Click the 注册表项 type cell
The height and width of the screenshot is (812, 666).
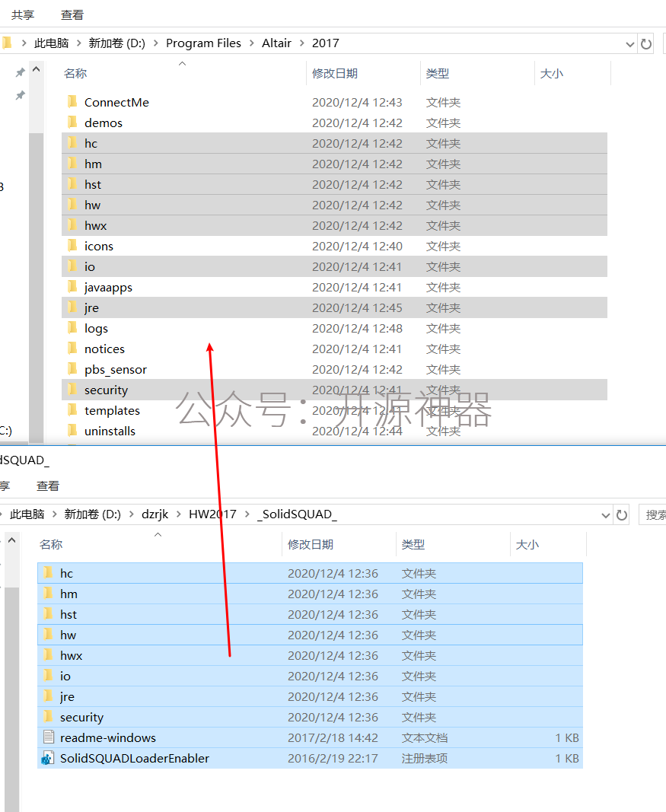[x=425, y=758]
